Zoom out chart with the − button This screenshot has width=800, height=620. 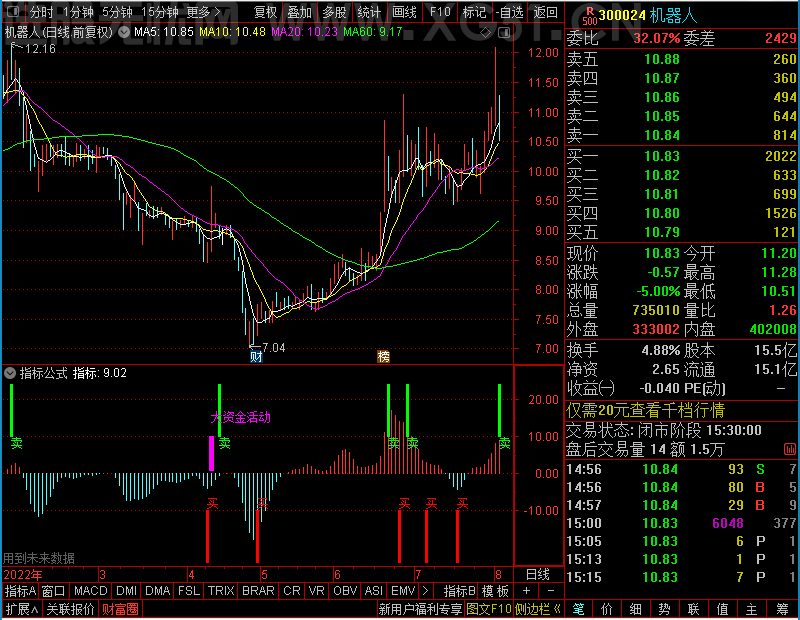point(551,591)
